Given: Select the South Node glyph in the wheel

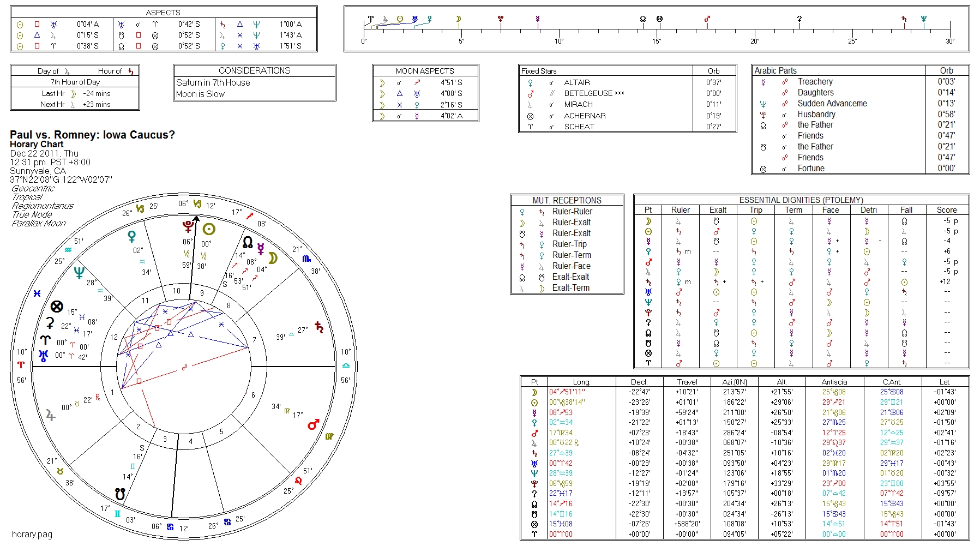Looking at the screenshot, I should (120, 494).
